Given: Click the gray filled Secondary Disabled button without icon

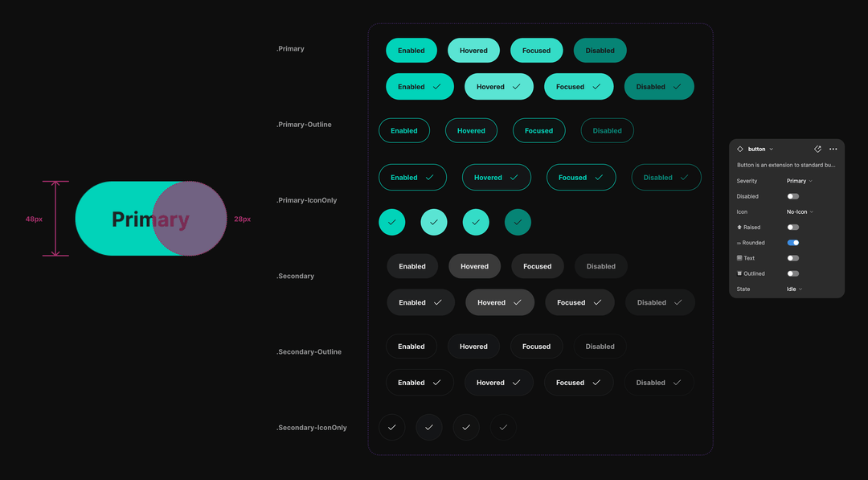Looking at the screenshot, I should (600, 266).
